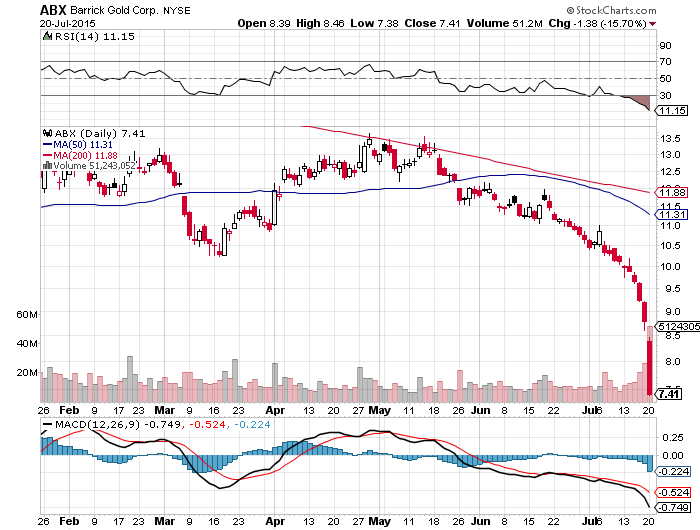Click the Feb label under the price chart
Screen dimensions: 700x530
tap(69, 410)
